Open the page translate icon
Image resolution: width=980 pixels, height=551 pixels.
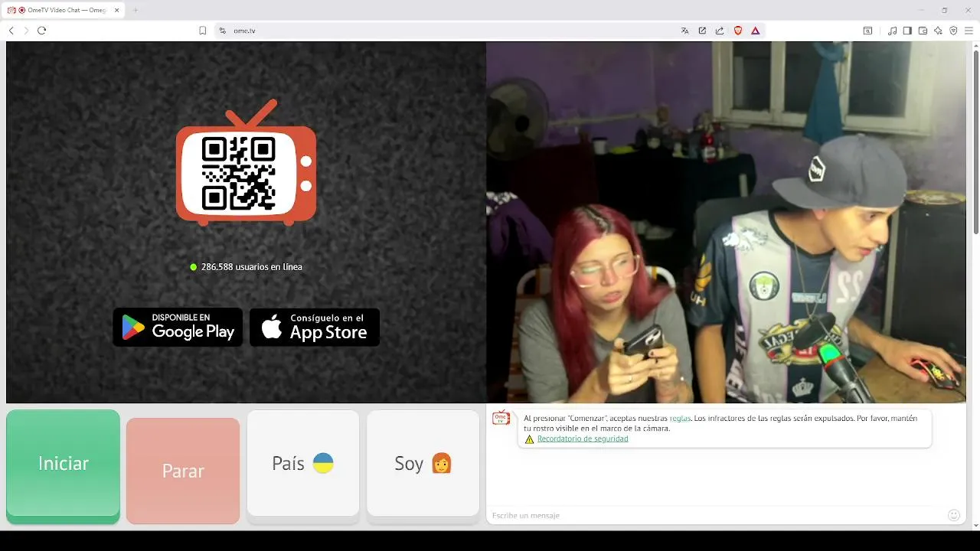[685, 31]
